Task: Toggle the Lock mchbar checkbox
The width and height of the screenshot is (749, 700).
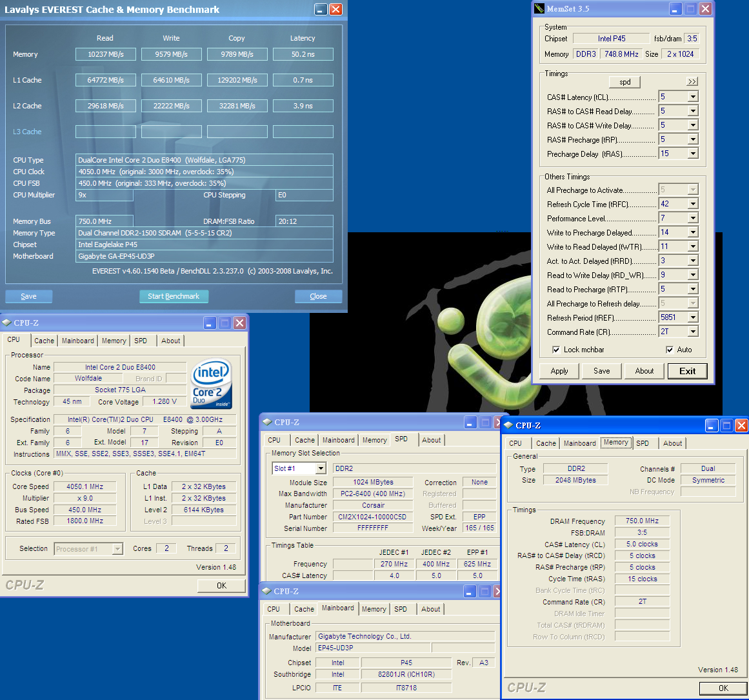Action: pos(556,350)
